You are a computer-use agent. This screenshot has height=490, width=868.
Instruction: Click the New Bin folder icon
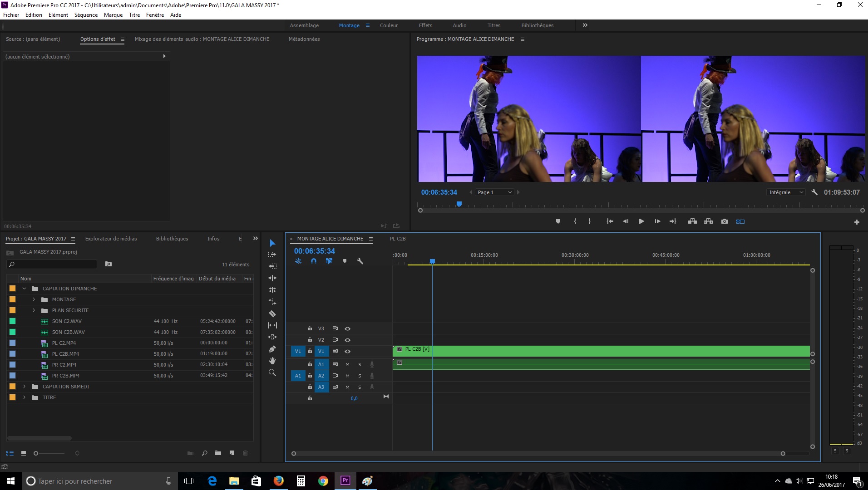tap(218, 453)
